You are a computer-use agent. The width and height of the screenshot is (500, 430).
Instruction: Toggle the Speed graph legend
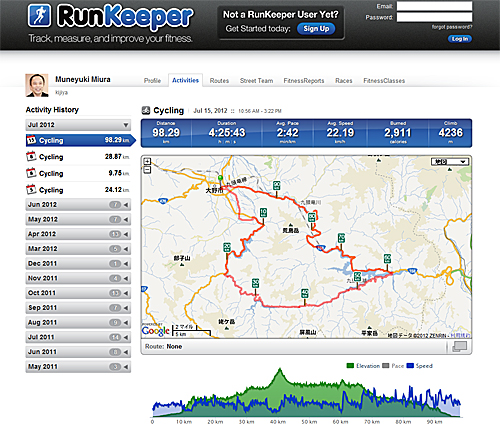420,366
